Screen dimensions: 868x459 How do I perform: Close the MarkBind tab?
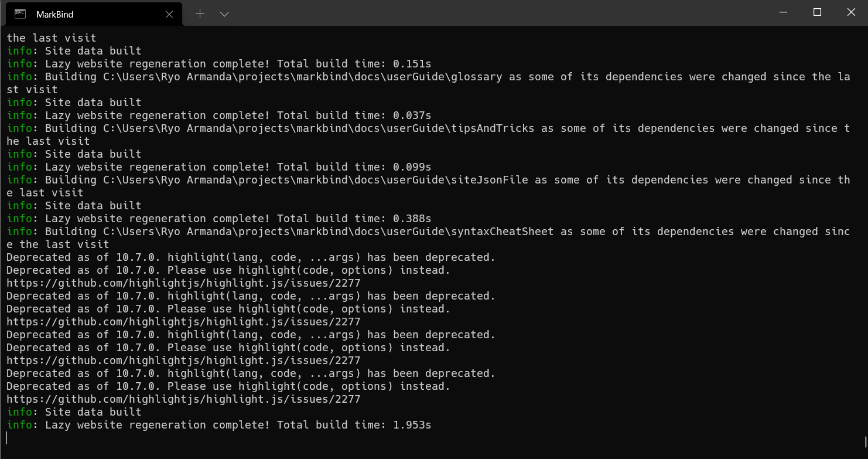169,13
